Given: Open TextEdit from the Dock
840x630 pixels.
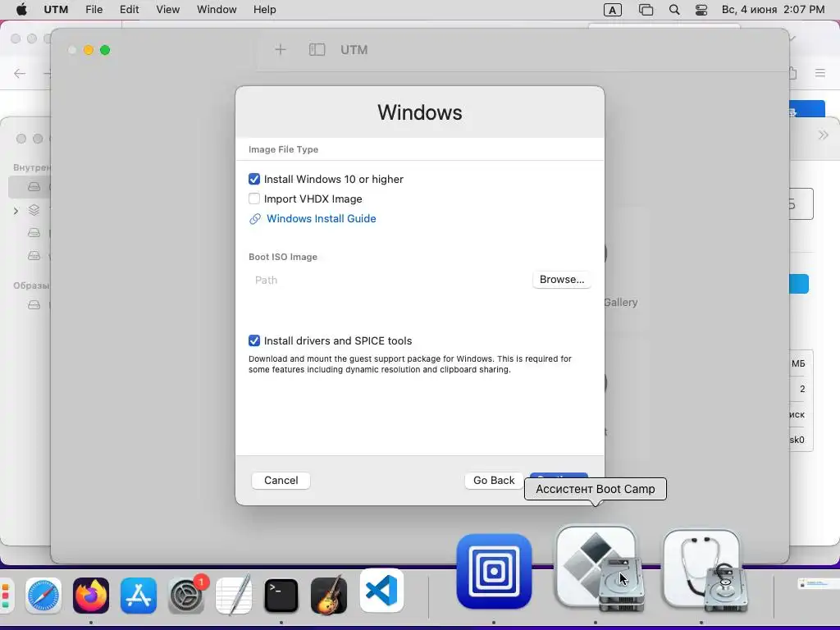Looking at the screenshot, I should tap(234, 596).
